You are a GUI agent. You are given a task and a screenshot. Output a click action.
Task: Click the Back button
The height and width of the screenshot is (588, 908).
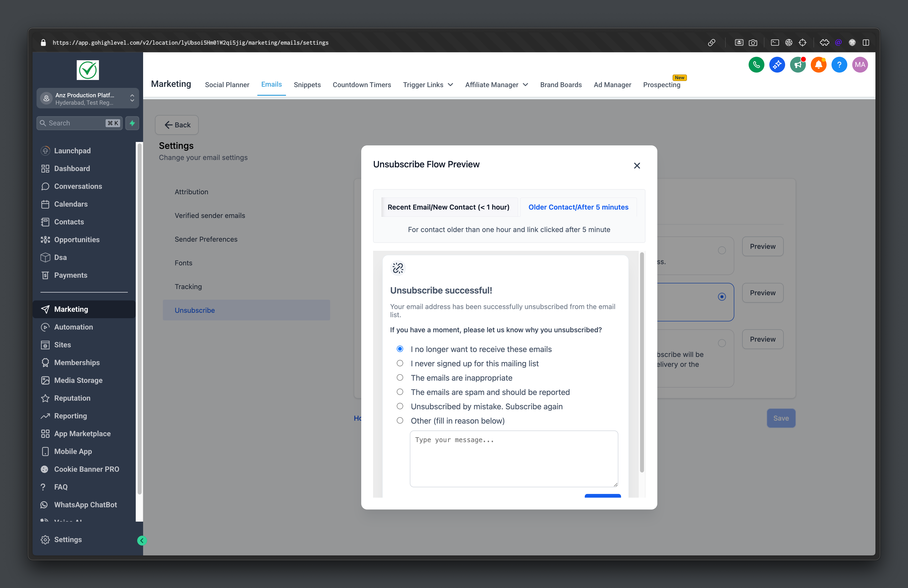coord(177,125)
